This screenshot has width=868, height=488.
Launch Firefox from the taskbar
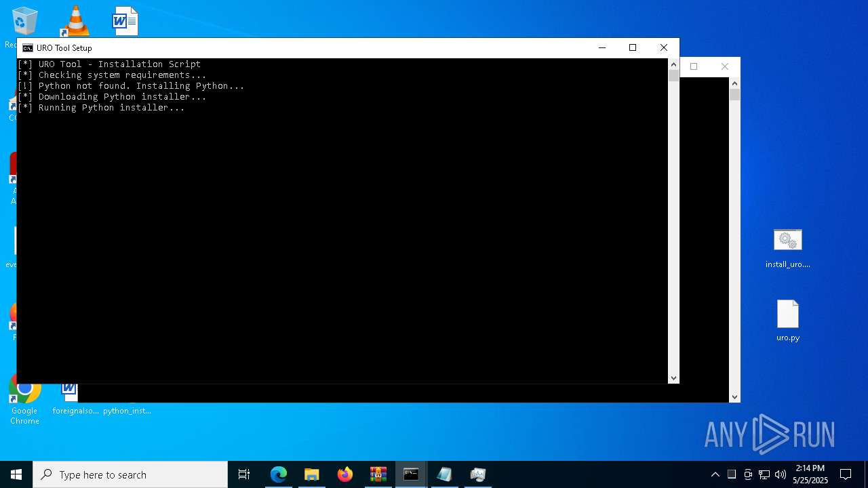click(345, 474)
